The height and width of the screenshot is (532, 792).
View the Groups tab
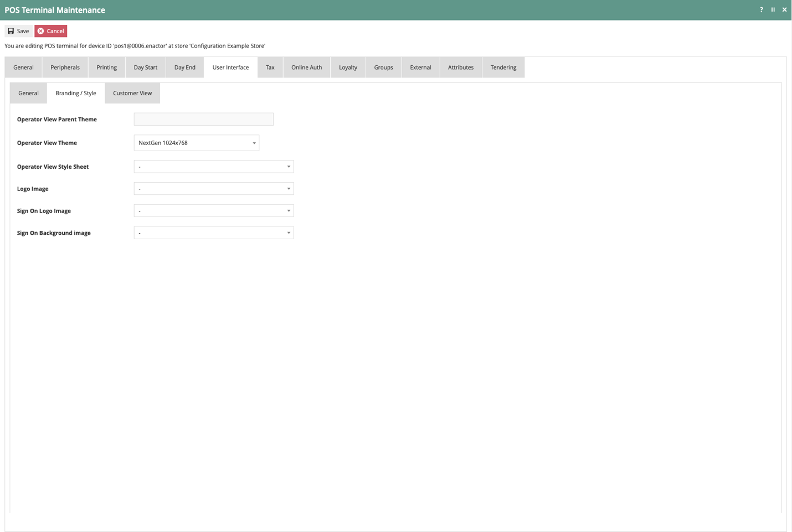point(383,68)
